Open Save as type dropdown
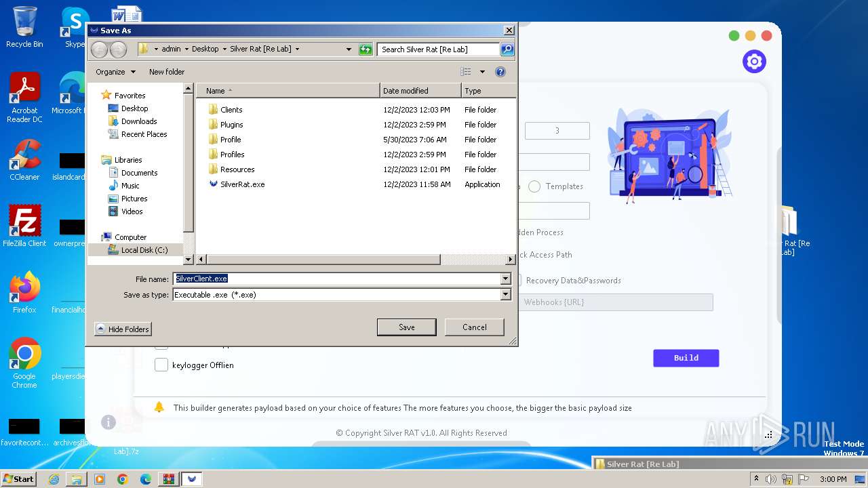 coord(505,294)
